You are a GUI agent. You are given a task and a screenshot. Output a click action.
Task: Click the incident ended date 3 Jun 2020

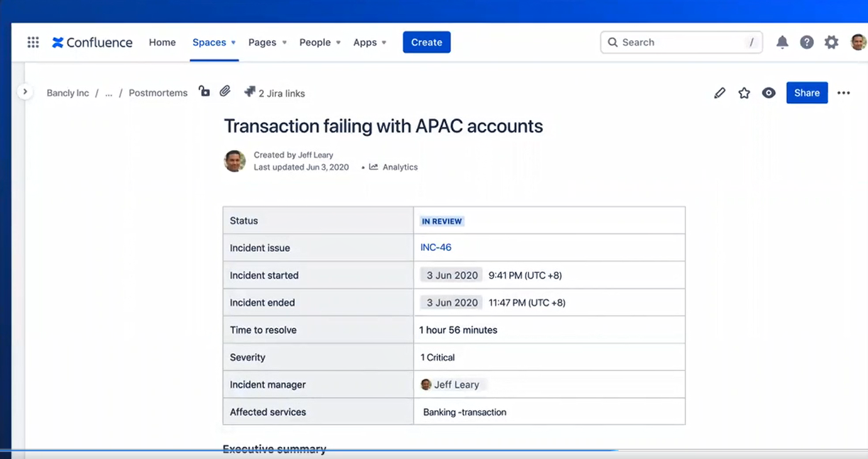click(452, 302)
